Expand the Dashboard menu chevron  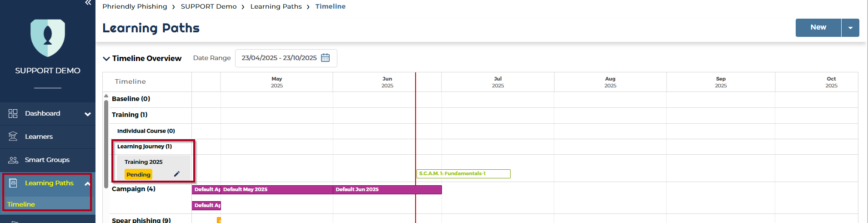pyautogui.click(x=88, y=114)
